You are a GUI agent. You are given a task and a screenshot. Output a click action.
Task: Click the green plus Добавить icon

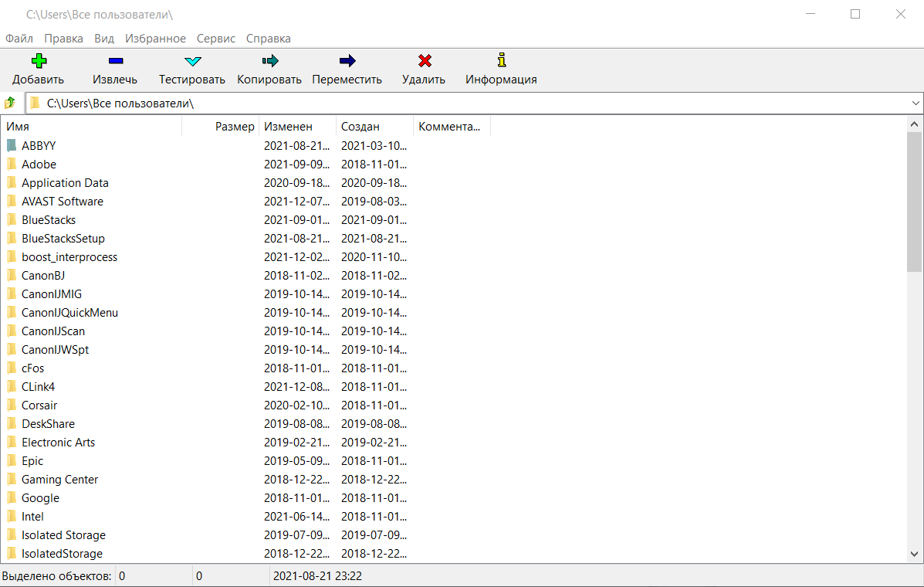coord(39,61)
